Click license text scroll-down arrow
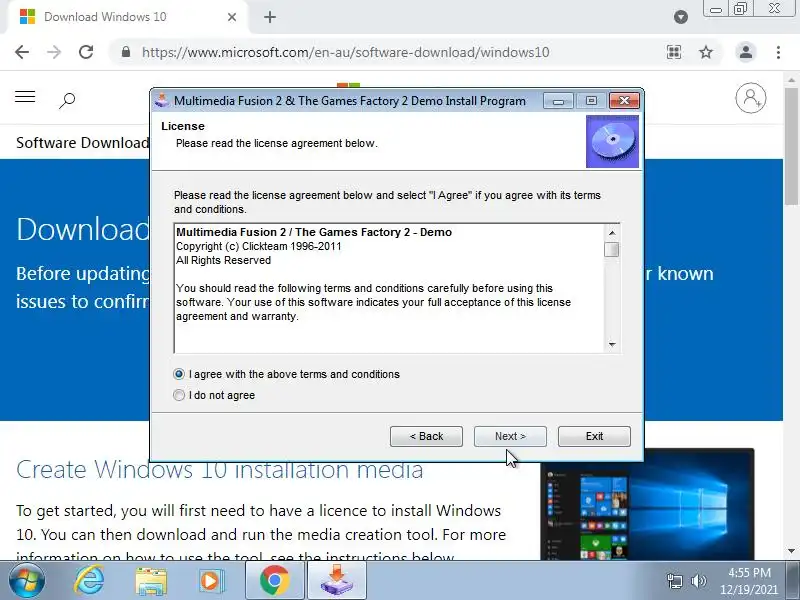Viewport: 800px width, 600px height. click(x=612, y=344)
